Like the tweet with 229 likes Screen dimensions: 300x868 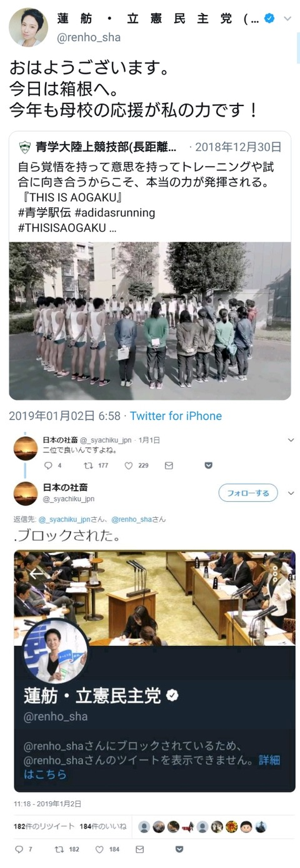pos(129,466)
